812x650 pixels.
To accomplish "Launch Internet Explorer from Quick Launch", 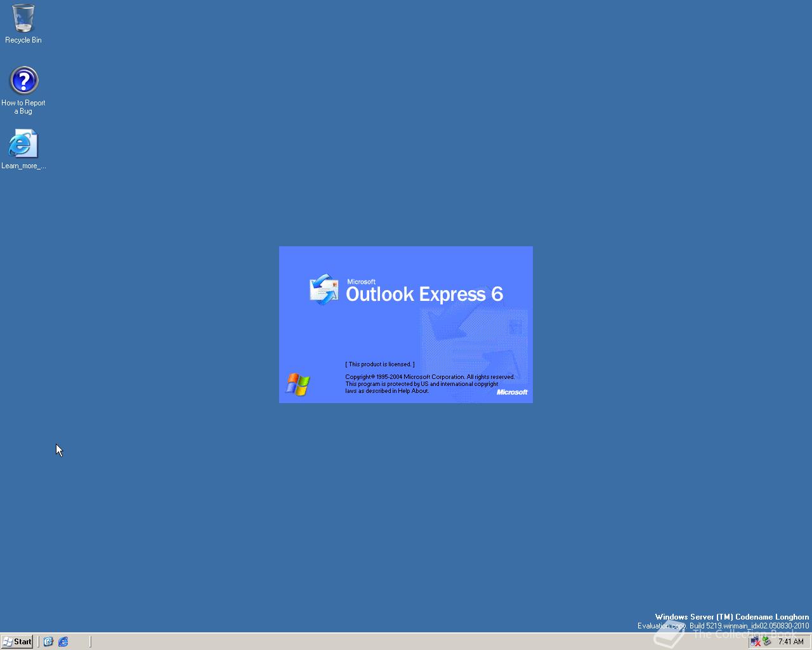I will (63, 642).
